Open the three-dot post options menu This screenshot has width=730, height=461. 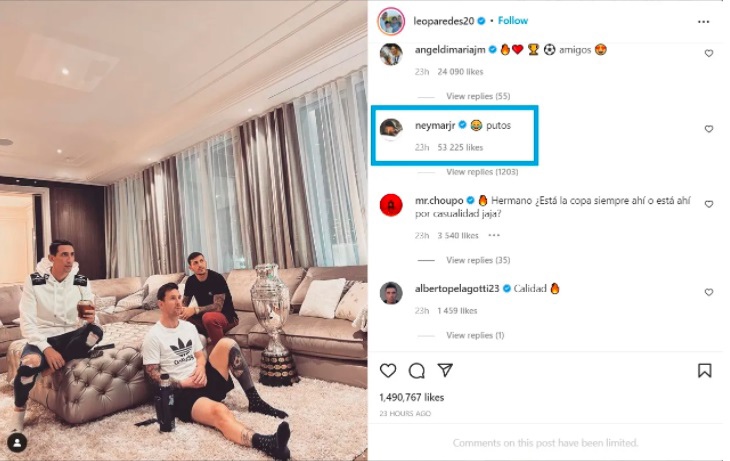tap(703, 22)
